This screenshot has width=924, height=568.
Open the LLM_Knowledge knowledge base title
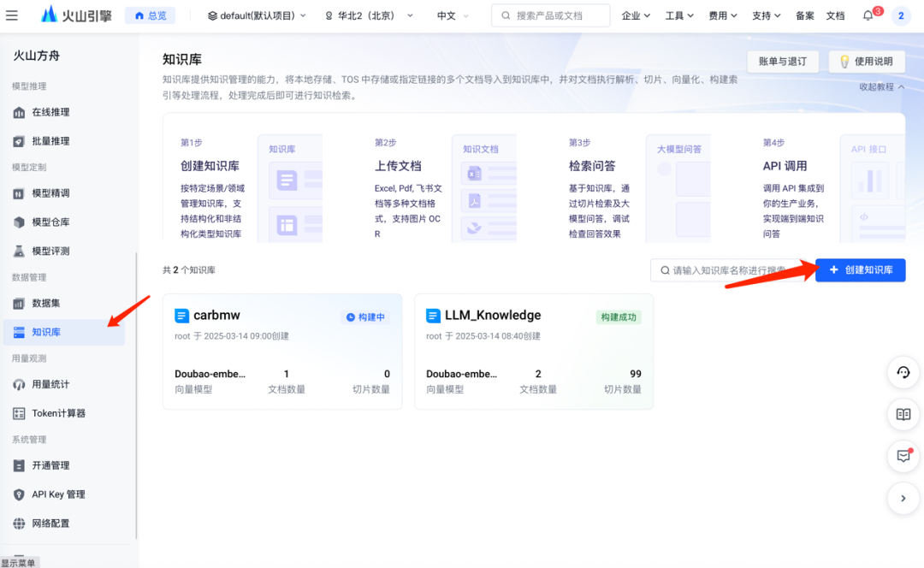pos(493,316)
